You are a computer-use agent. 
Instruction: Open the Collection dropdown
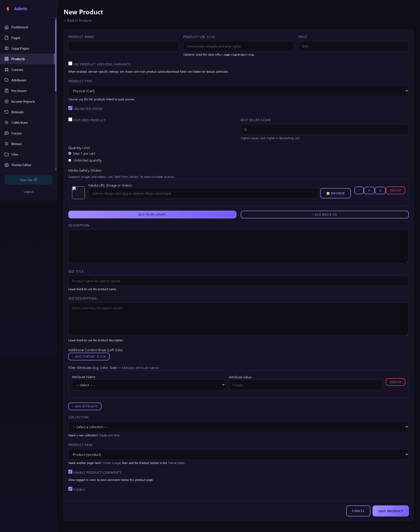238,427
